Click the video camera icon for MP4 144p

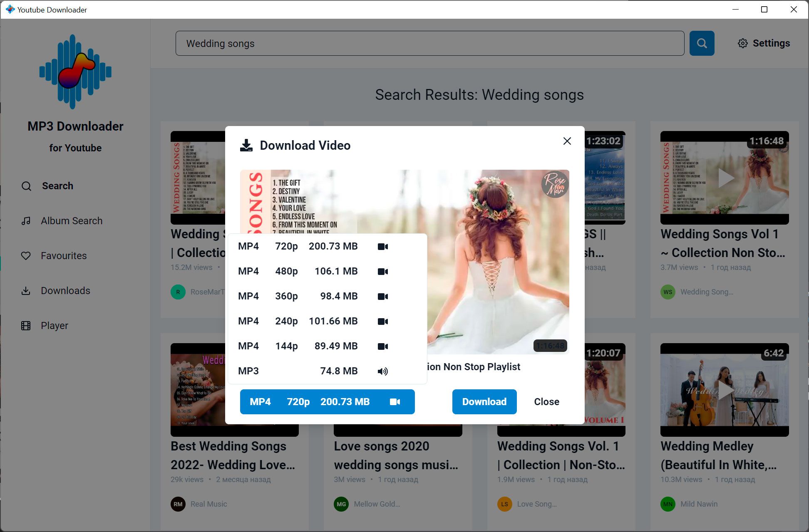coord(383,346)
